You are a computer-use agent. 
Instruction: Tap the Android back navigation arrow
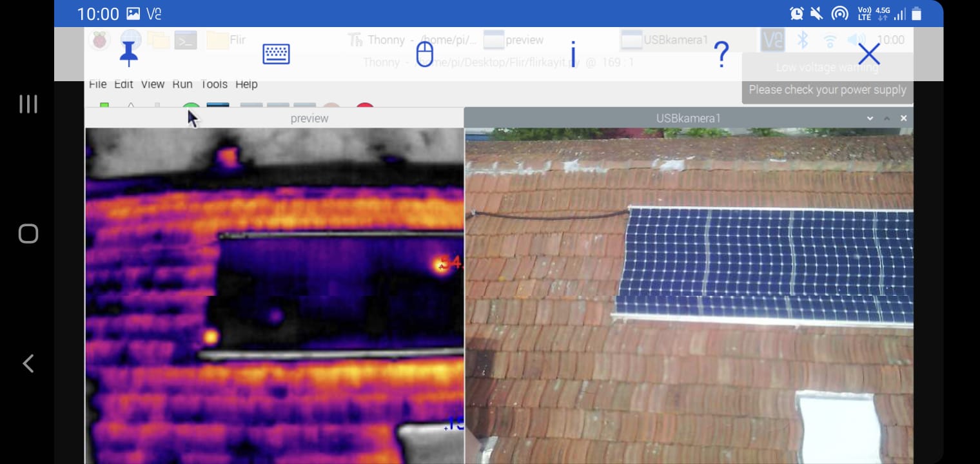[28, 363]
